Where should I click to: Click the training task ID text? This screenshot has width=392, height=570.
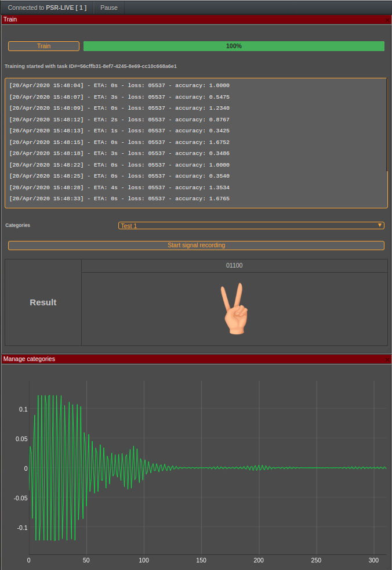tap(90, 66)
